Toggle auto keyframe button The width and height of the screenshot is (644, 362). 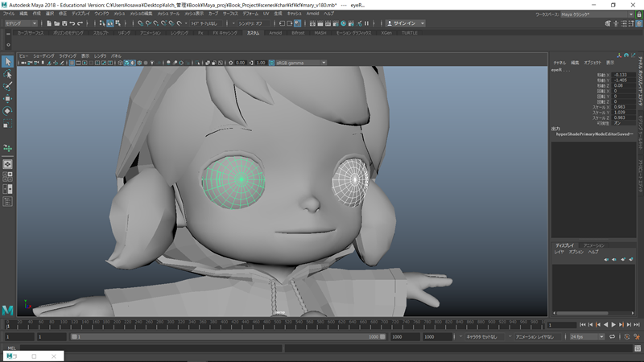[627, 336]
